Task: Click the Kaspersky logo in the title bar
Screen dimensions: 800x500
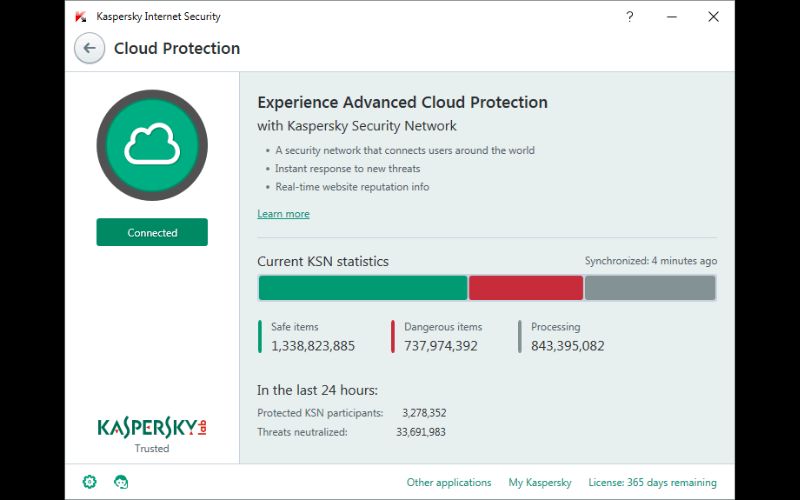Action: click(x=81, y=17)
